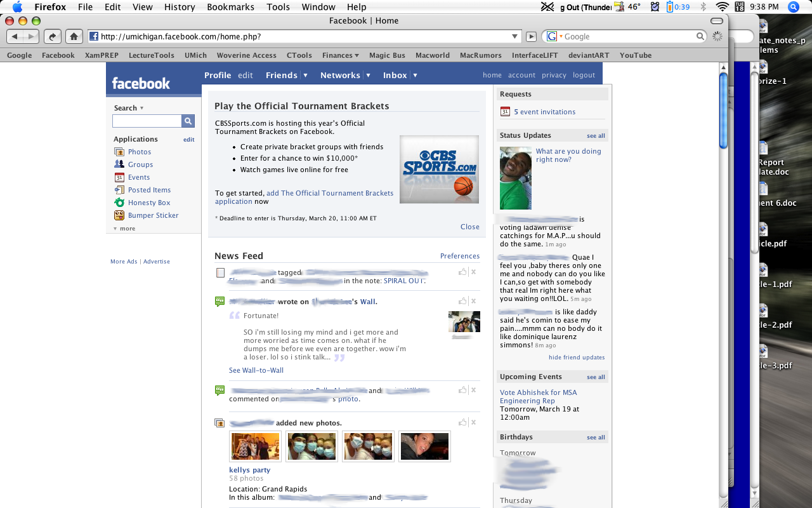Image resolution: width=812 pixels, height=508 pixels.
Task: Click thumbs-up on the Wall post story
Action: coord(462,301)
